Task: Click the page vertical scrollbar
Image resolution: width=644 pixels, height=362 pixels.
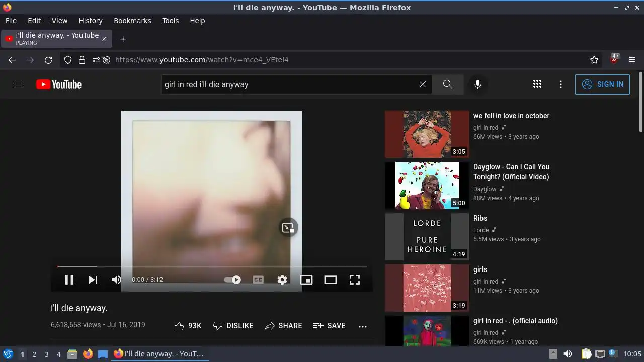Action: pyautogui.click(x=640, y=103)
